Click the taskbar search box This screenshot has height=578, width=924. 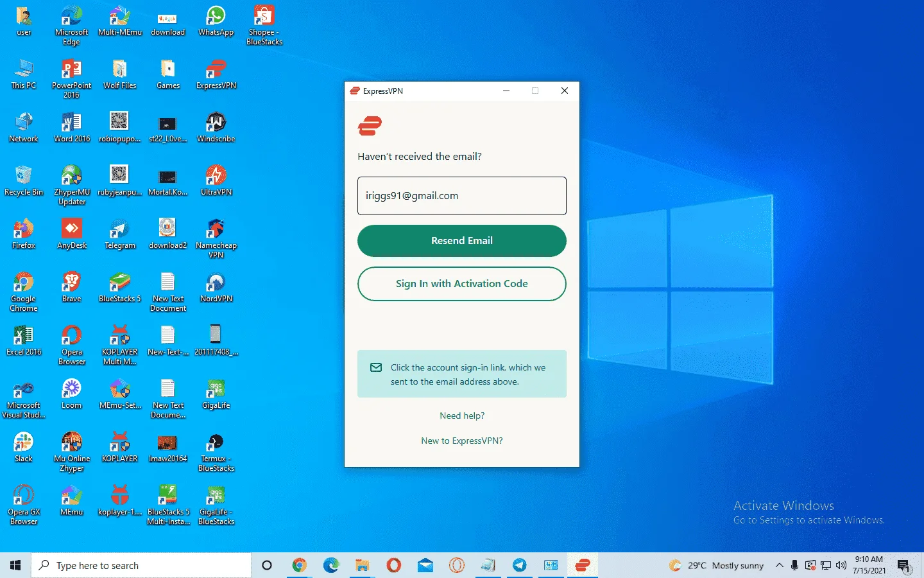pos(141,565)
